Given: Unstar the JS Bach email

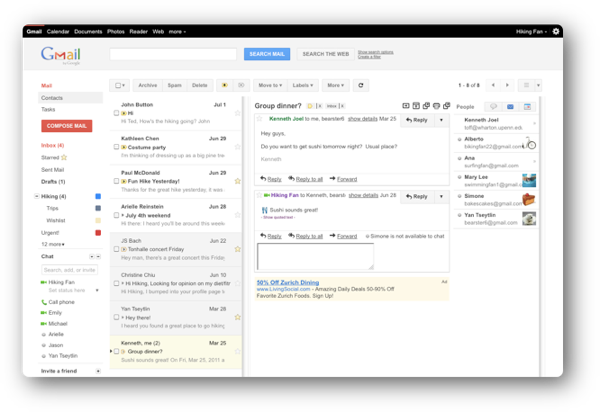Looking at the screenshot, I should tap(238, 249).
